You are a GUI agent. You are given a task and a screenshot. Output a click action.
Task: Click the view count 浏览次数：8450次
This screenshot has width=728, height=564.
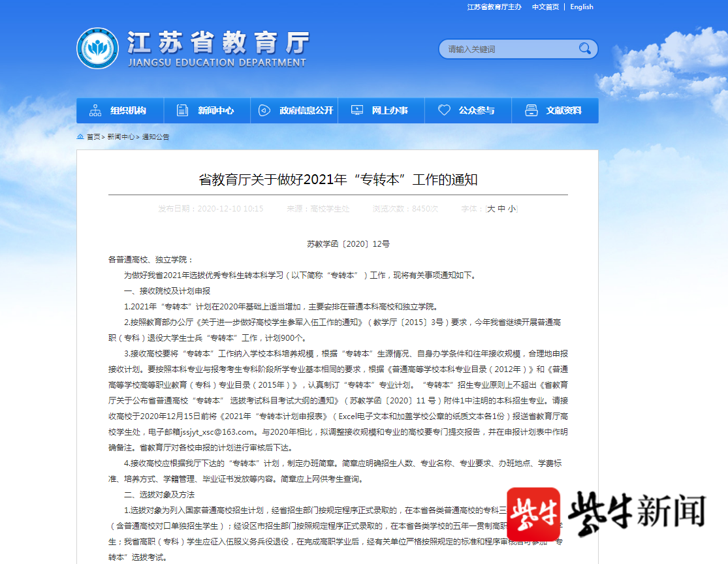[405, 209]
